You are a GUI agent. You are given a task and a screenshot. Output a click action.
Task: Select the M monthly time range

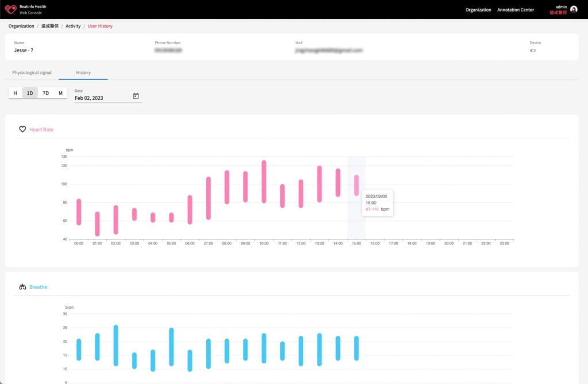click(60, 92)
